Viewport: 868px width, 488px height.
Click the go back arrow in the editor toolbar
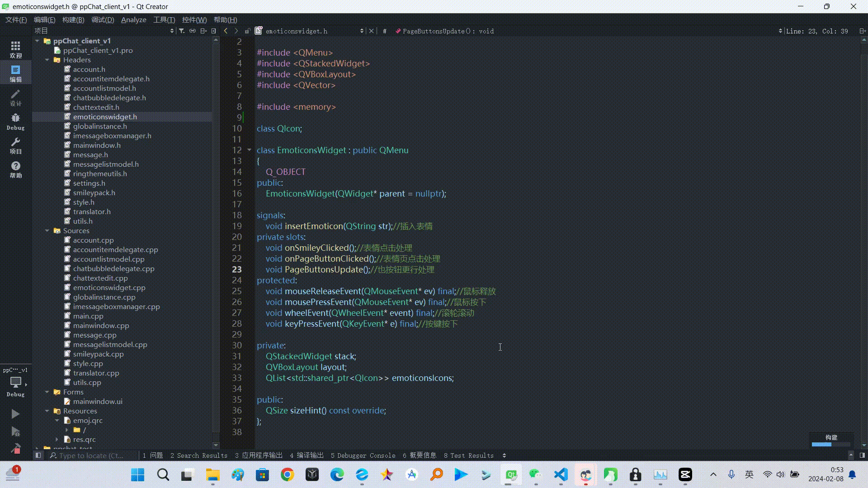pos(226,31)
